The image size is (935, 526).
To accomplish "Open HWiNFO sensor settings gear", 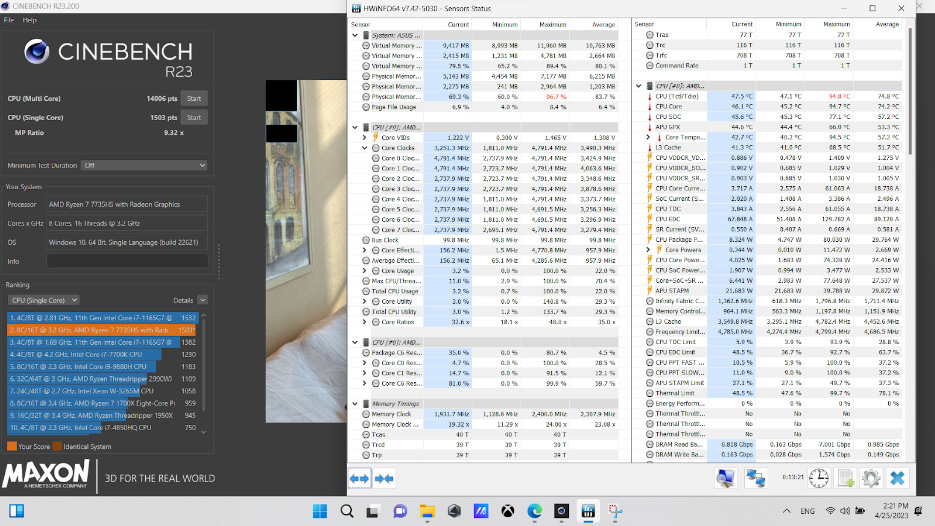I will point(871,478).
